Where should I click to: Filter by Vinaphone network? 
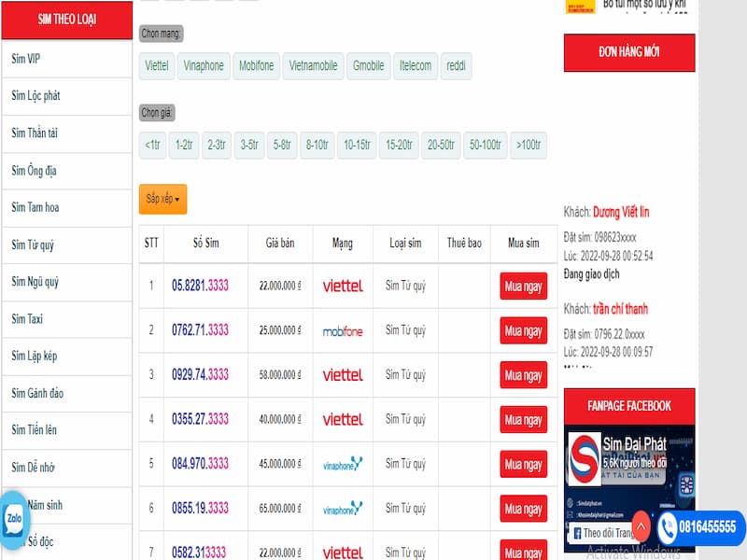204,65
